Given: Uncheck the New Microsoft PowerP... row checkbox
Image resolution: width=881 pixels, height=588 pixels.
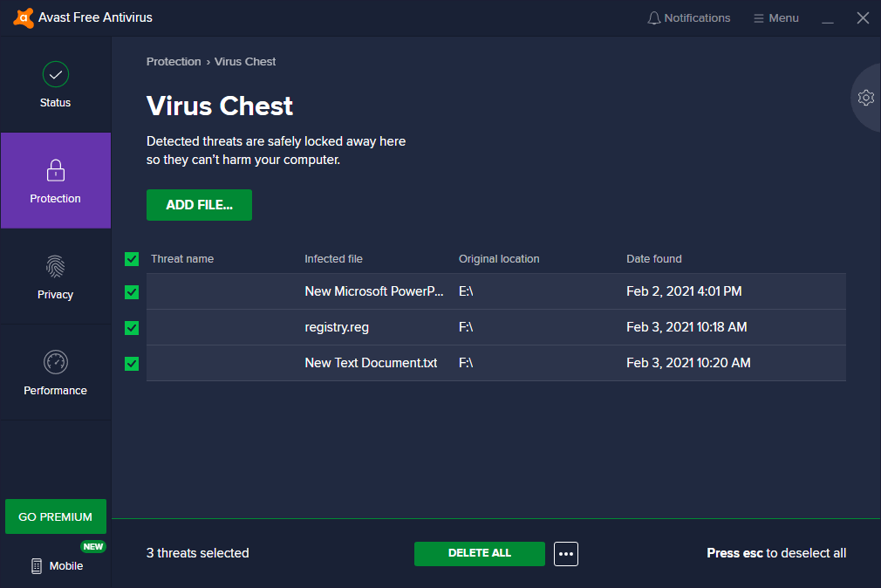Looking at the screenshot, I should point(132,292).
